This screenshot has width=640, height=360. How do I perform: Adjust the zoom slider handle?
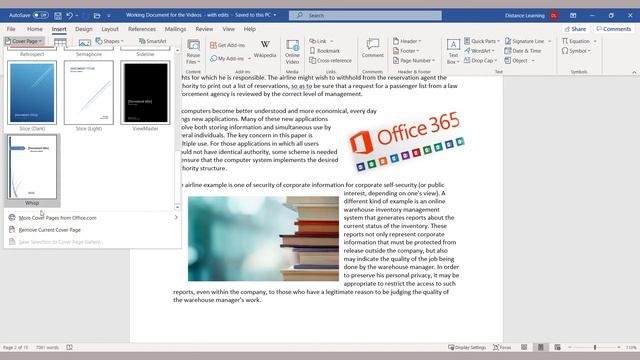pyautogui.click(x=595, y=347)
